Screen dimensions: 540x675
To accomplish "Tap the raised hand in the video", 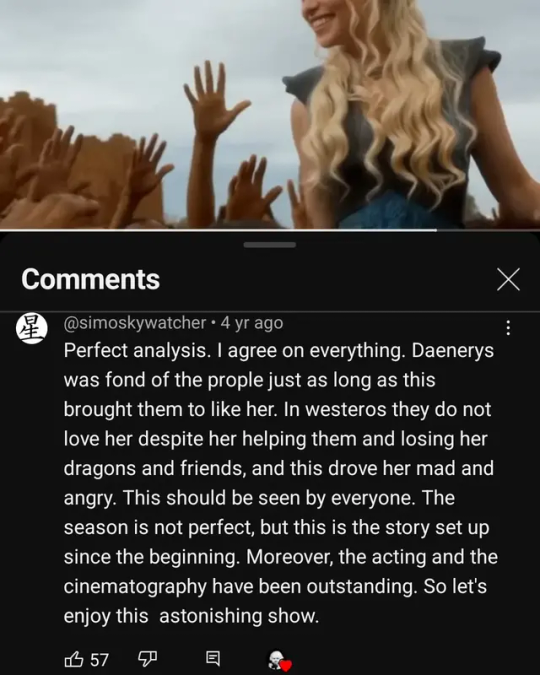I will 214,101.
